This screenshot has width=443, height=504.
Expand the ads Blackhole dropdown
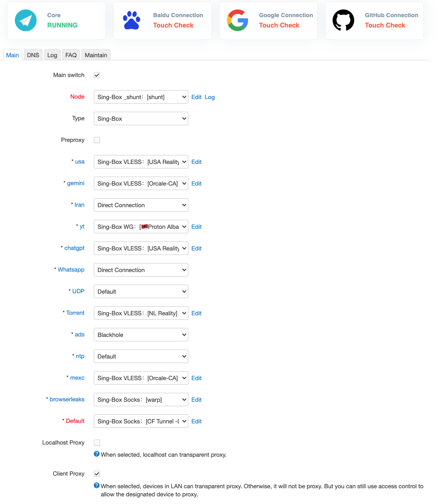141,335
